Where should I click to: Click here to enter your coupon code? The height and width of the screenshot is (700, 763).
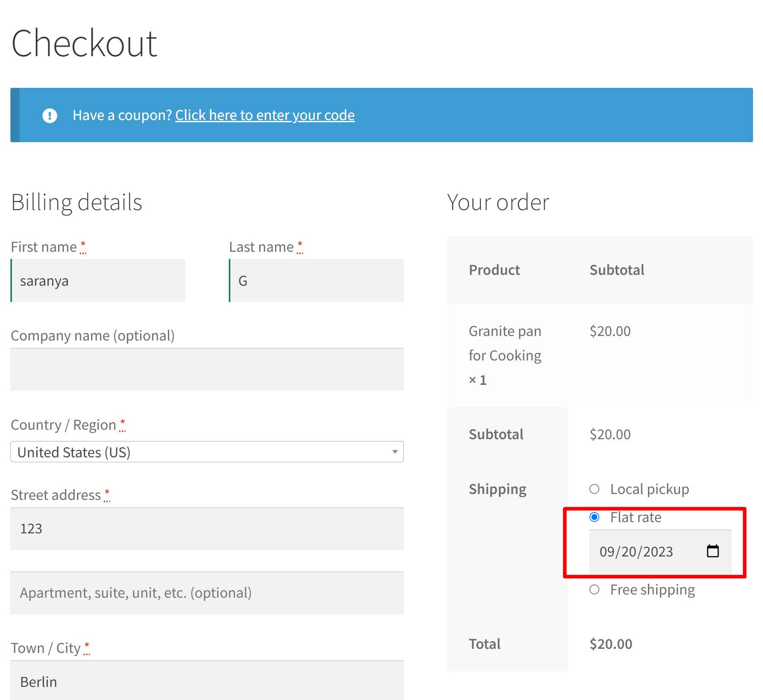[x=265, y=115]
